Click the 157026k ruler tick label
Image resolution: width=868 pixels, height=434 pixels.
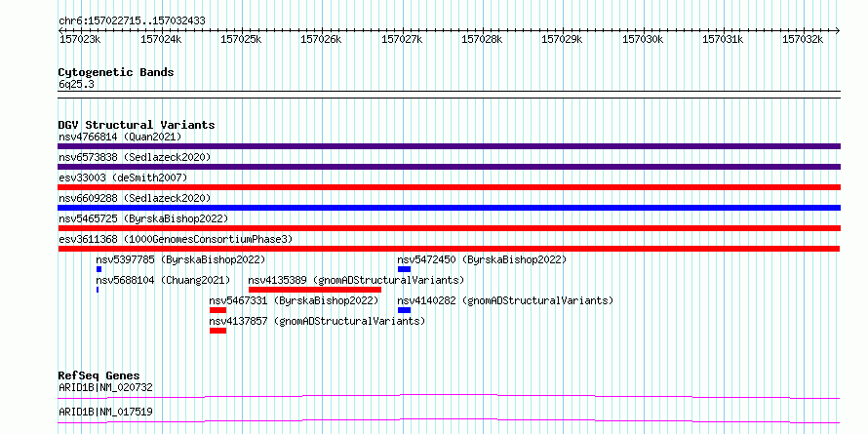[x=321, y=40]
